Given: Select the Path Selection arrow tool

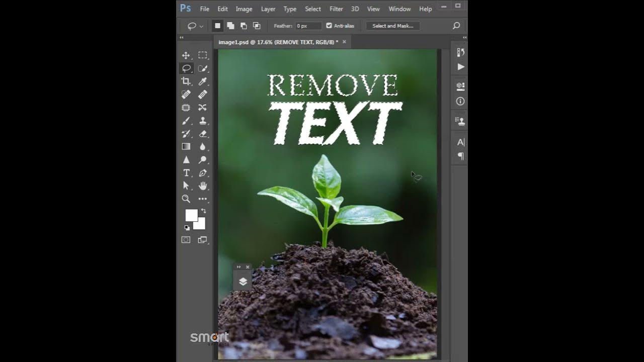Looking at the screenshot, I should click(186, 186).
